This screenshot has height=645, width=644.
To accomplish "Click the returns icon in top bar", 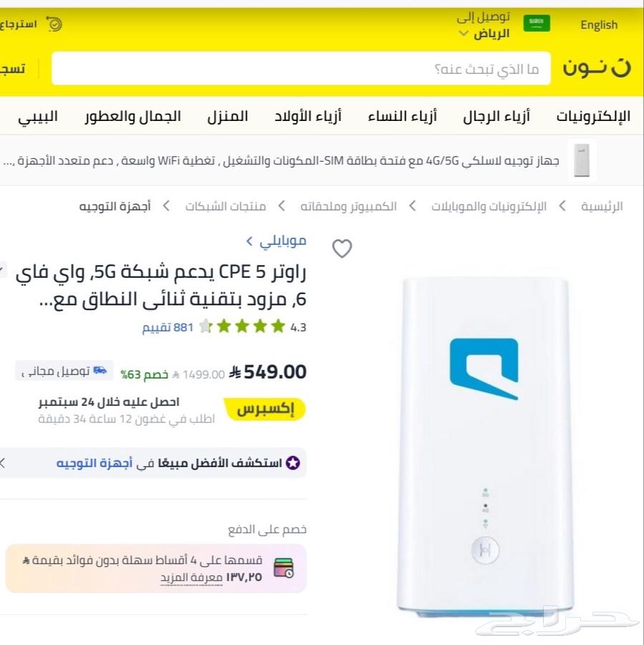I will pos(54,24).
